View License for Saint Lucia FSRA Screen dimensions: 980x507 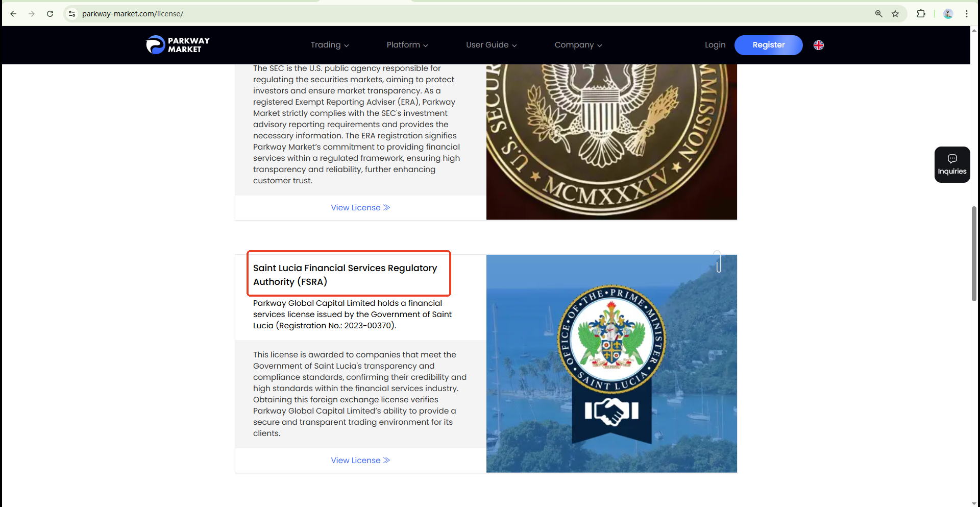point(360,461)
